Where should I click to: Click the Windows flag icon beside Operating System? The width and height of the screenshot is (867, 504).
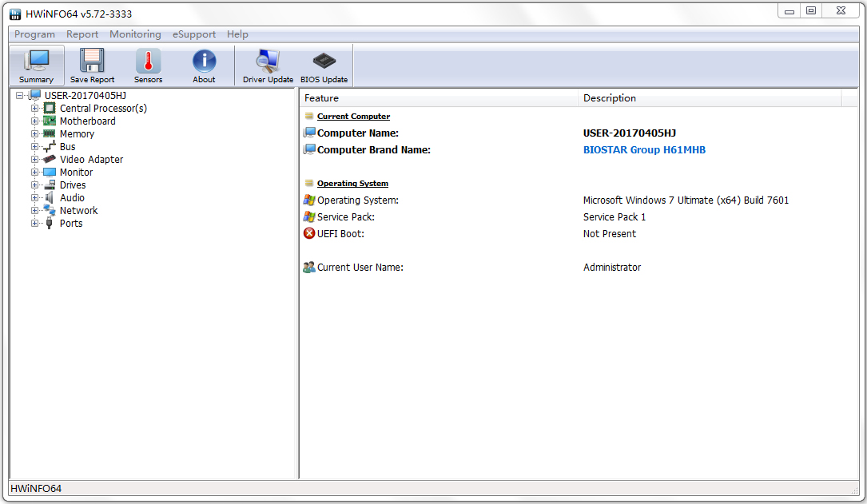coord(309,200)
